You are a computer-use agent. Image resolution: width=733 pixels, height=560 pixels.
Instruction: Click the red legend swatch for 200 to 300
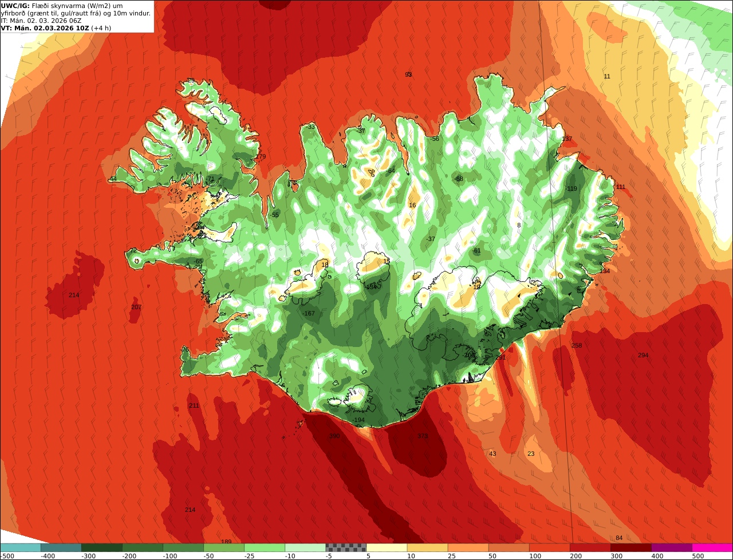pos(590,547)
